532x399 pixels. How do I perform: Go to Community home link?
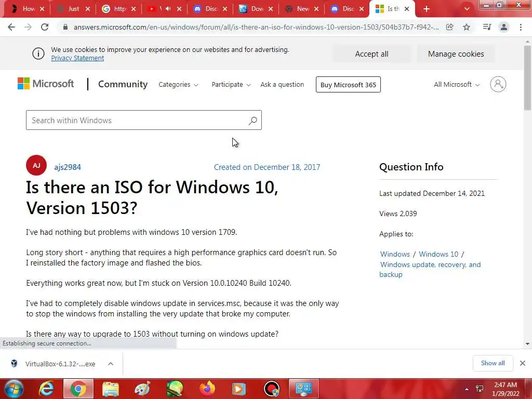click(x=123, y=84)
